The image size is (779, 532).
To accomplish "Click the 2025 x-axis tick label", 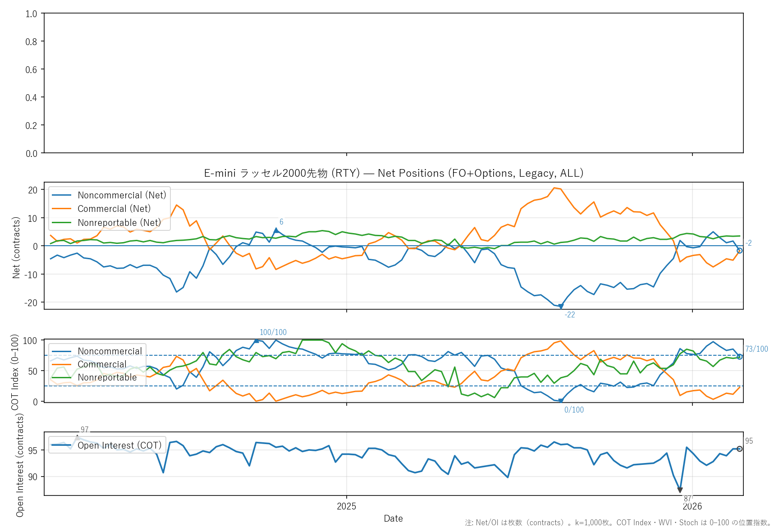I will point(346,506).
